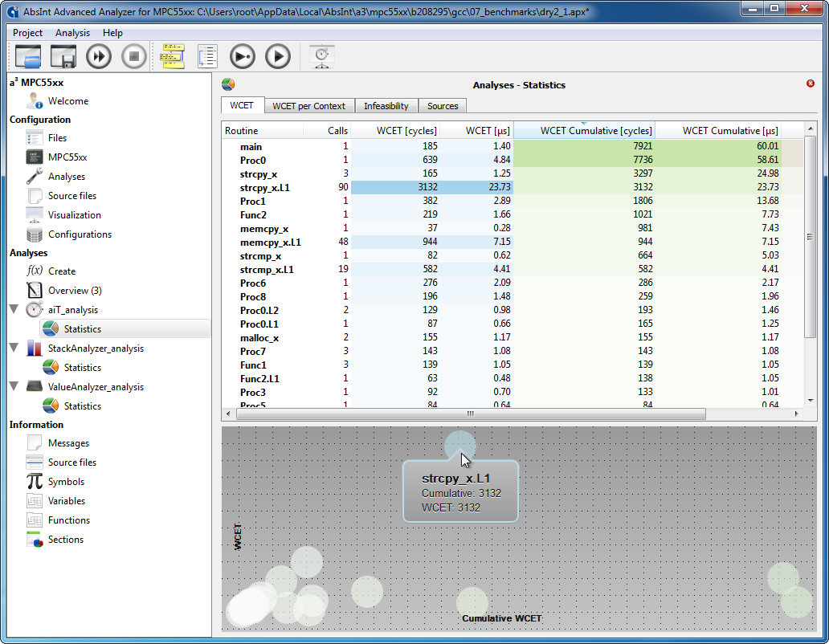Sort by WCET [µs] column header
The image size is (829, 644).
tap(476, 131)
